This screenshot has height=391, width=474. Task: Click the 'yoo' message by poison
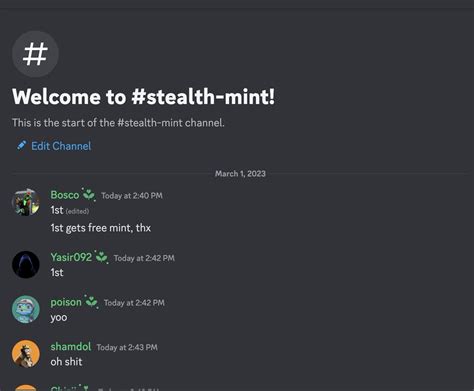tap(59, 317)
